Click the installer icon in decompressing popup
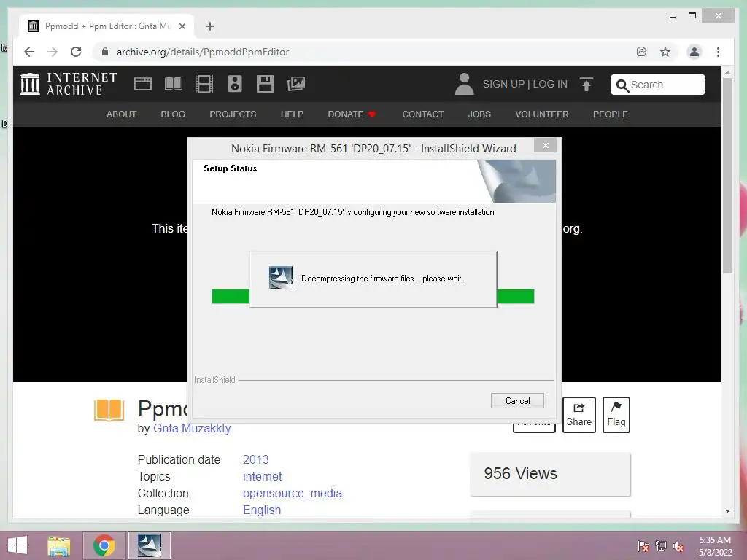Viewport: 747px width, 560px height. [281, 278]
